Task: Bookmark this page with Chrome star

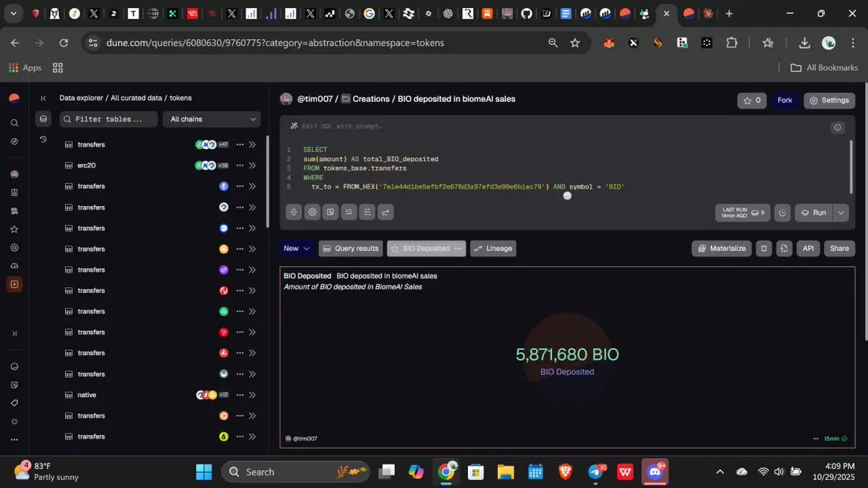Action: pyautogui.click(x=575, y=43)
